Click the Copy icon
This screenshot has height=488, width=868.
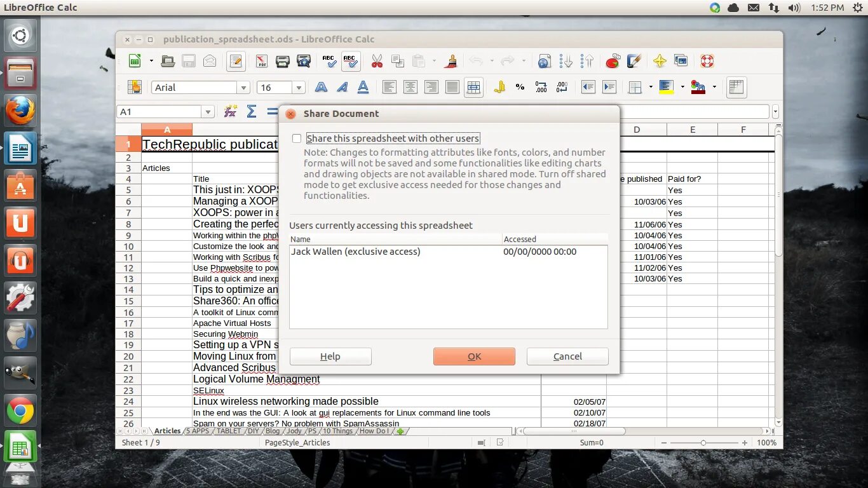click(x=398, y=61)
